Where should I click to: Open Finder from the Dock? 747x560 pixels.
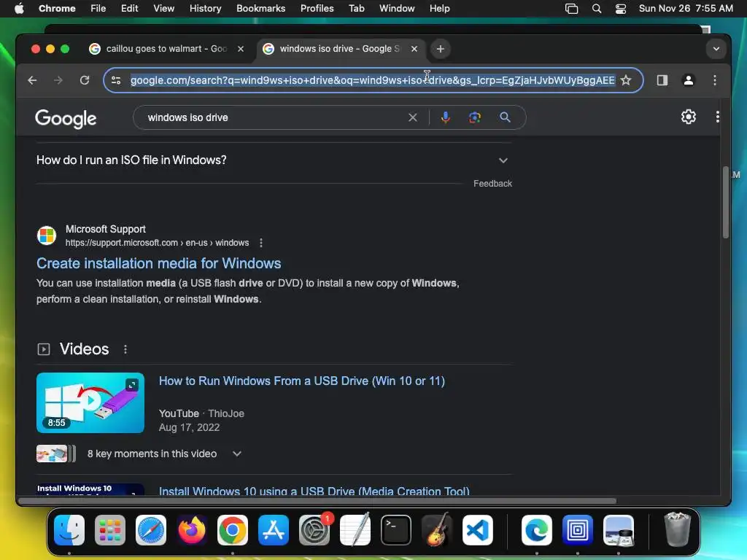[69, 530]
